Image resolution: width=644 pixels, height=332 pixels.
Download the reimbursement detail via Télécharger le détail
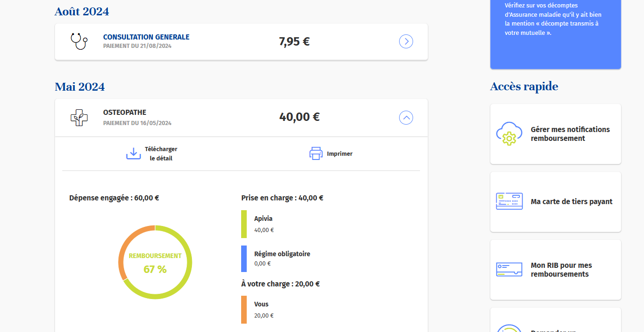[152, 153]
